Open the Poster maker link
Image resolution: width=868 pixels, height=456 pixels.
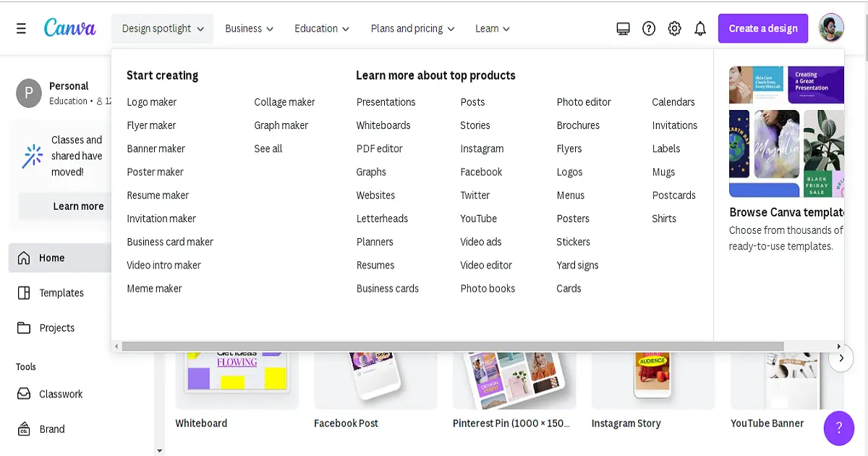(x=156, y=172)
